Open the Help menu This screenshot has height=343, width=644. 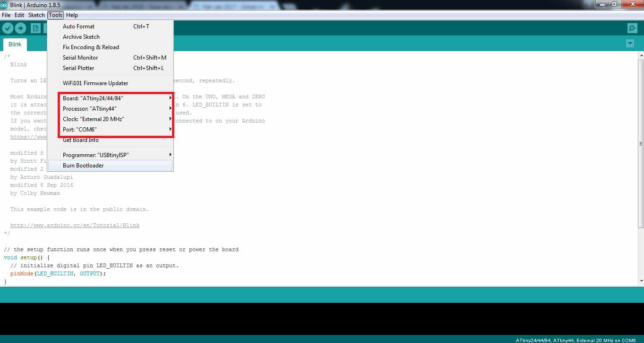pyautogui.click(x=72, y=15)
